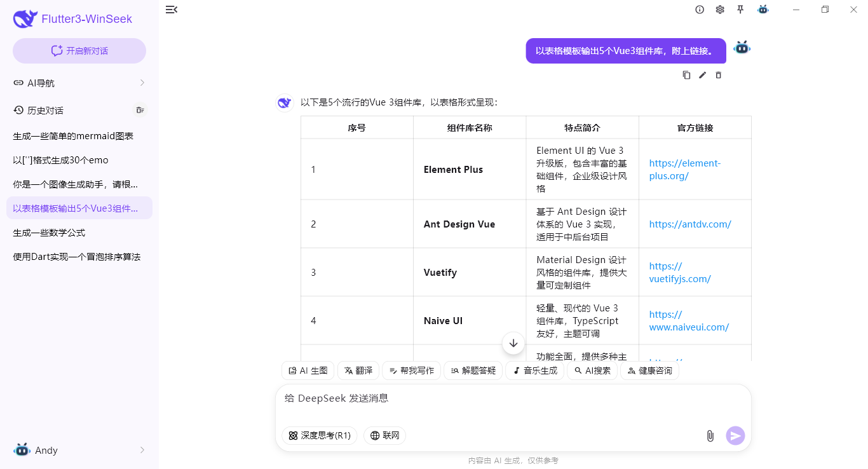The height and width of the screenshot is (469, 868).
Task: Open the 音乐生成 music generation feature
Action: point(534,370)
